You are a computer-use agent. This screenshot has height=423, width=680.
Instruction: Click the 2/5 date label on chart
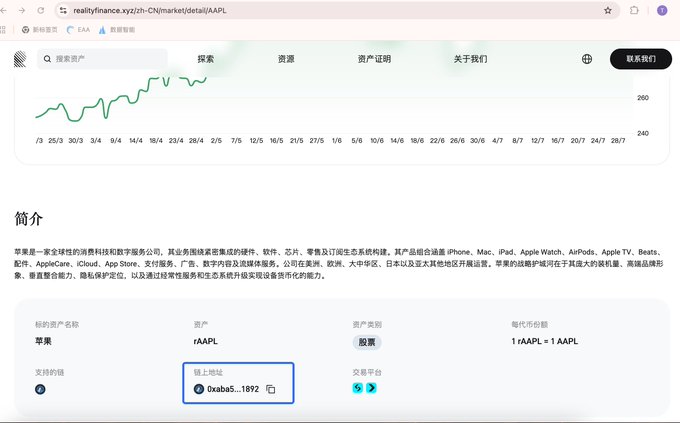216,141
